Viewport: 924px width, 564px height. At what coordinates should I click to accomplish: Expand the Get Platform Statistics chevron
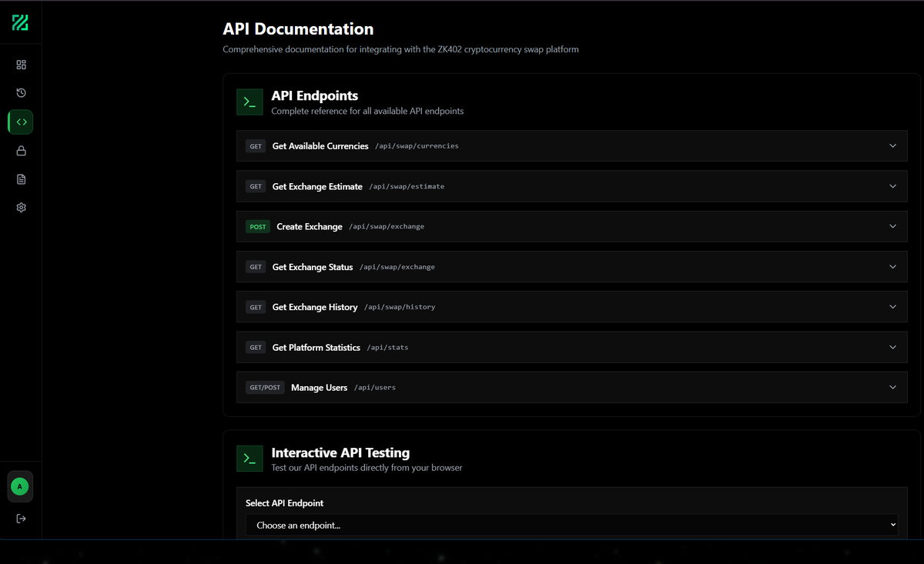[892, 347]
